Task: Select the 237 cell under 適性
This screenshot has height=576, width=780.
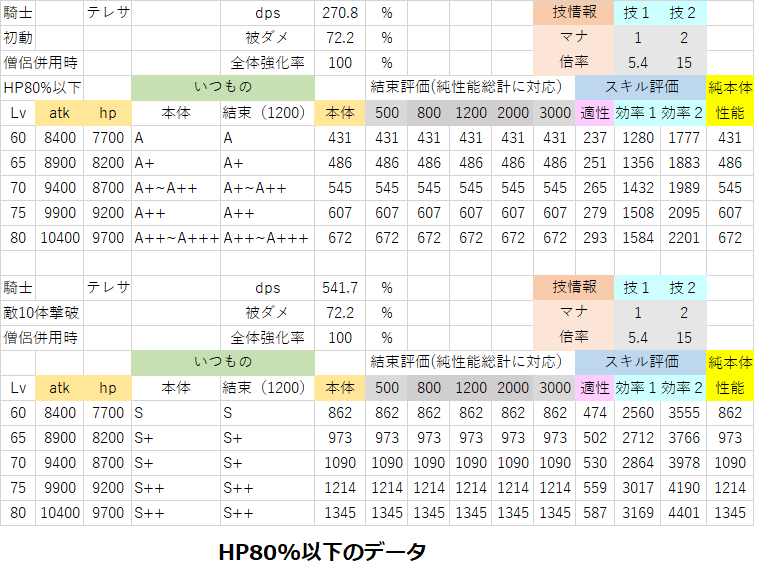Action: coord(594,137)
